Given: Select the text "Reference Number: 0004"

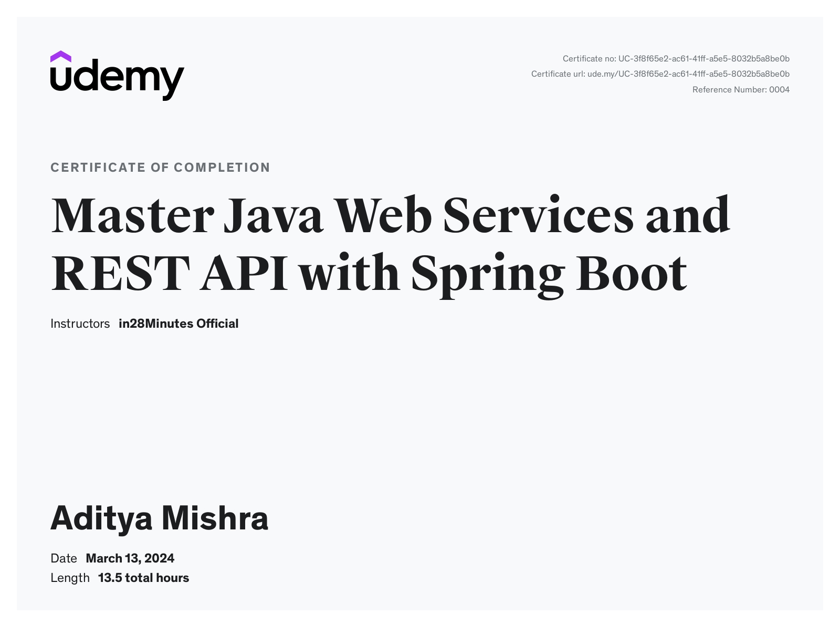Looking at the screenshot, I should click(741, 89).
